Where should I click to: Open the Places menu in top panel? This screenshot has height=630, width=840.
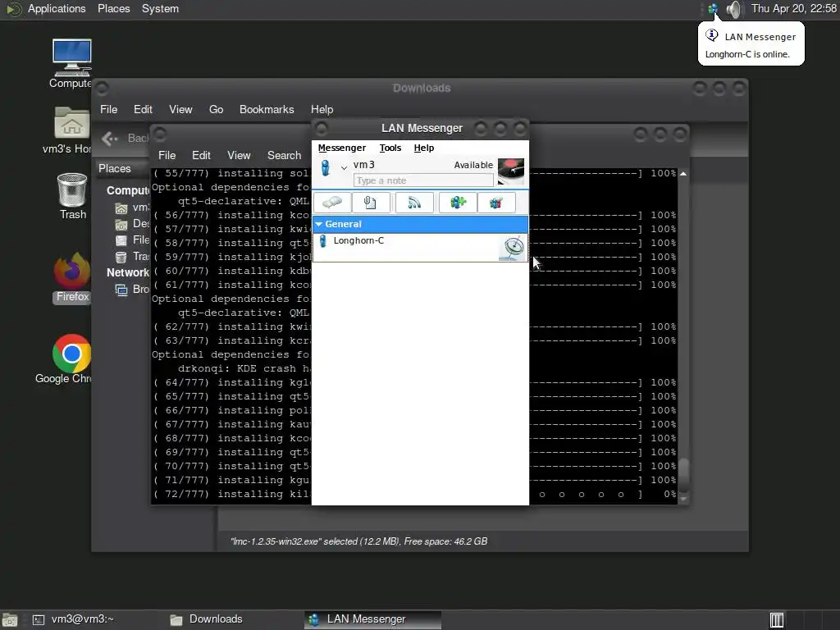click(113, 8)
